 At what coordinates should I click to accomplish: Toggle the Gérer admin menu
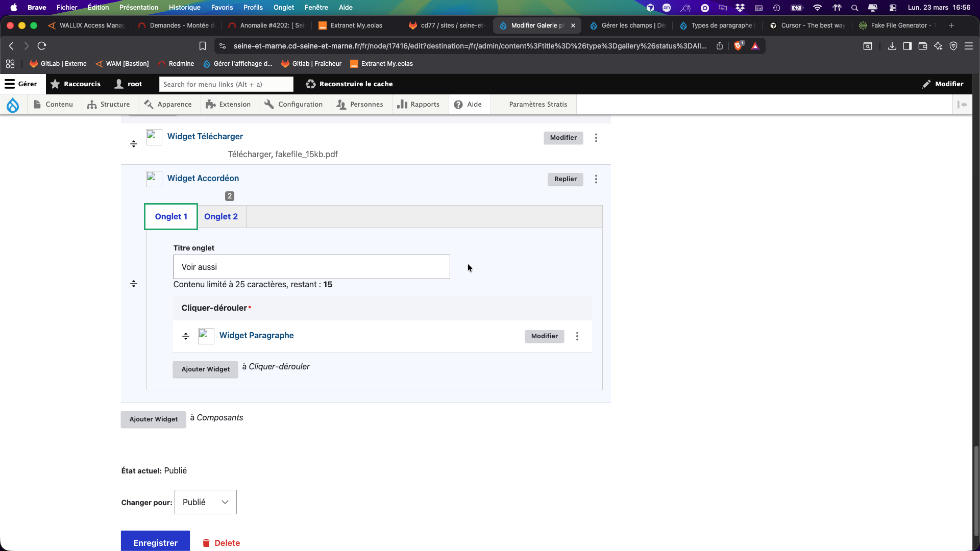point(21,84)
